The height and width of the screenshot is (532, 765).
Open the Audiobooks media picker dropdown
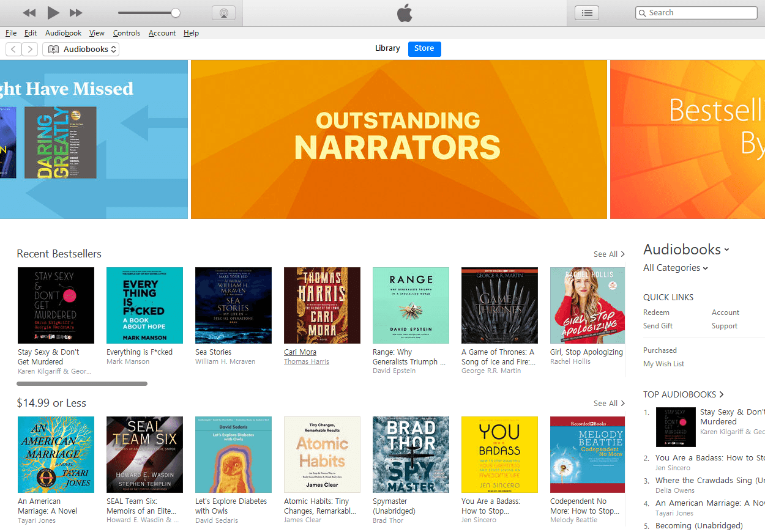tap(81, 50)
